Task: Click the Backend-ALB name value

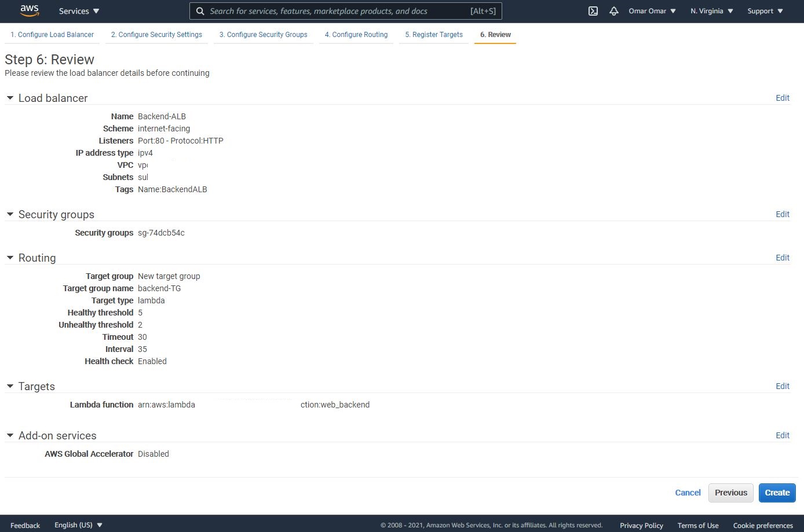Action: click(162, 116)
